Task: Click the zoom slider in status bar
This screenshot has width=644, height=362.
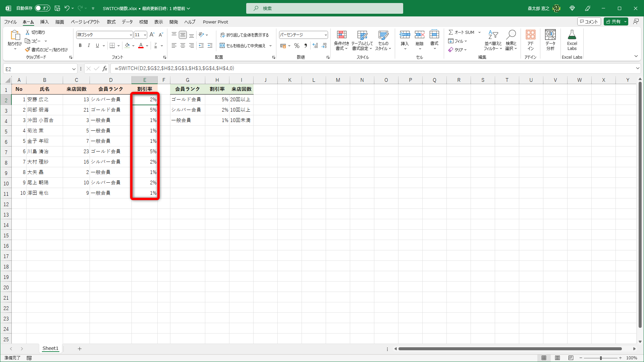Action: (600, 358)
